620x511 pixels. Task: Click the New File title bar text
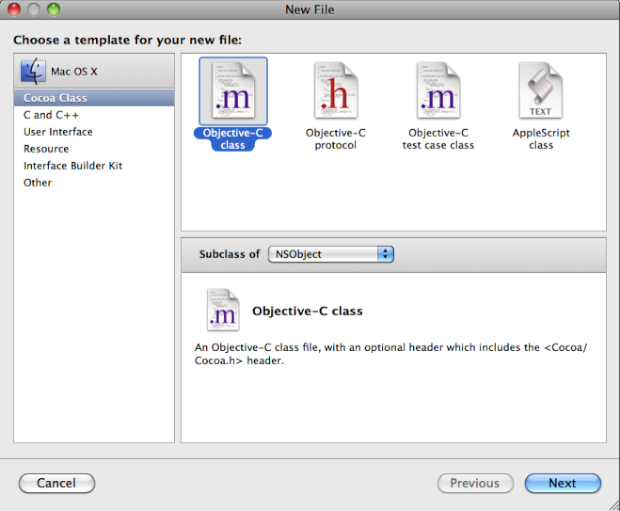click(310, 9)
